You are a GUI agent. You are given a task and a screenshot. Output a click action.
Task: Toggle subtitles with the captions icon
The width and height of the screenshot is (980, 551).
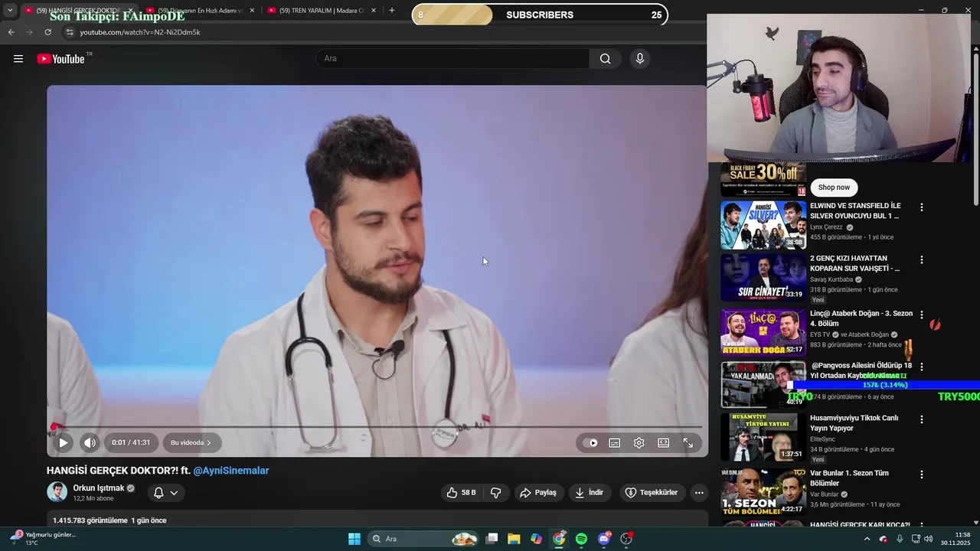point(614,442)
